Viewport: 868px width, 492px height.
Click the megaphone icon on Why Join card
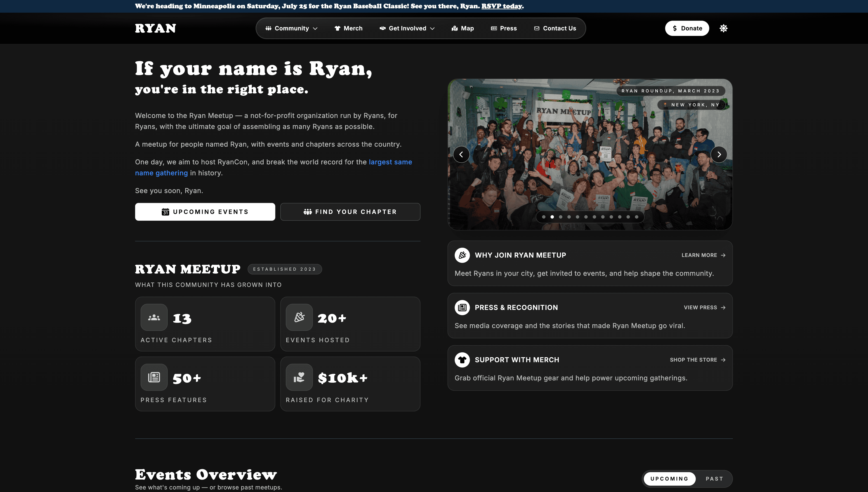pyautogui.click(x=462, y=255)
